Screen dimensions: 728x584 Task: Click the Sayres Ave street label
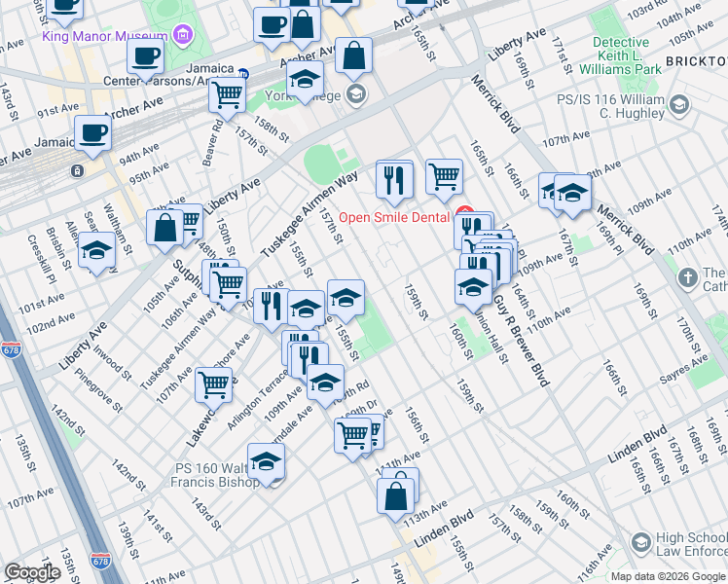click(684, 369)
